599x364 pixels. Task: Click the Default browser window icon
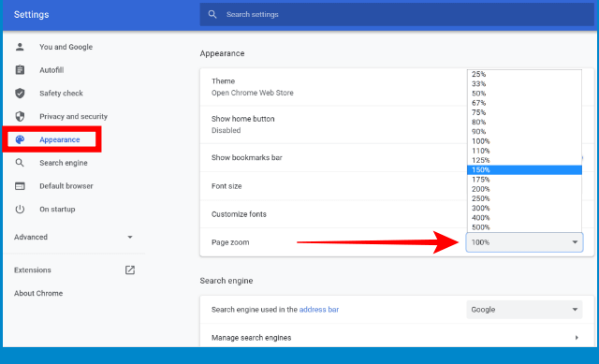(20, 186)
